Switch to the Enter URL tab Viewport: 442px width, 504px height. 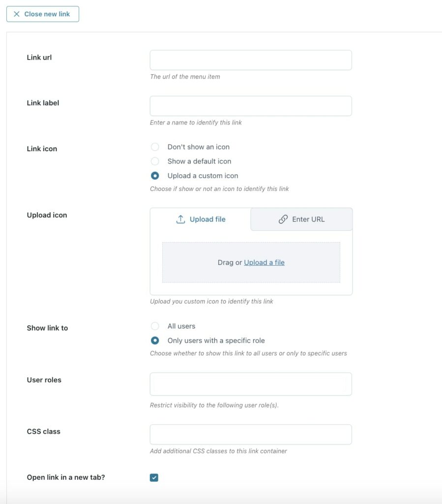tap(301, 219)
